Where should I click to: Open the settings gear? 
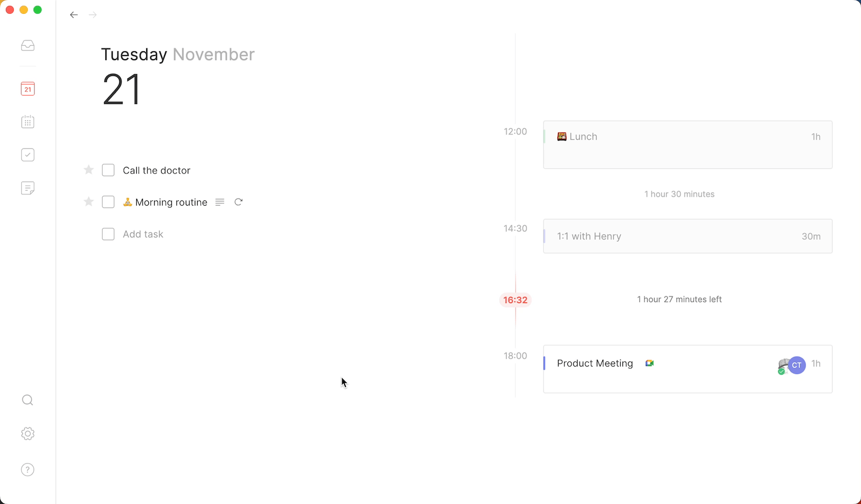click(x=28, y=434)
